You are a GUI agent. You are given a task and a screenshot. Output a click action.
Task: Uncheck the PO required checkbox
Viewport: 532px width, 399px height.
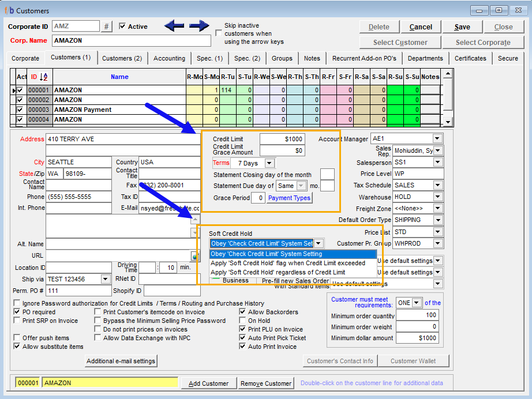17,312
